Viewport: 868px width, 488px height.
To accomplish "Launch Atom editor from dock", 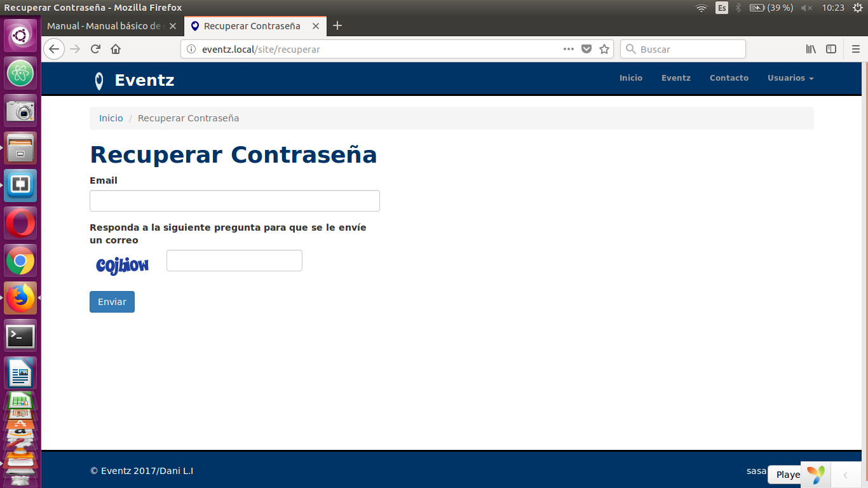I will coord(21,73).
